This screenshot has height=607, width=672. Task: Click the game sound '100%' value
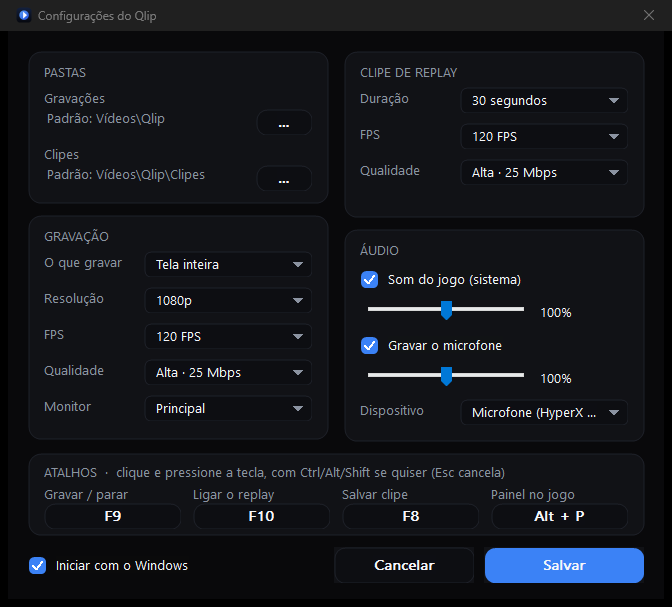556,313
